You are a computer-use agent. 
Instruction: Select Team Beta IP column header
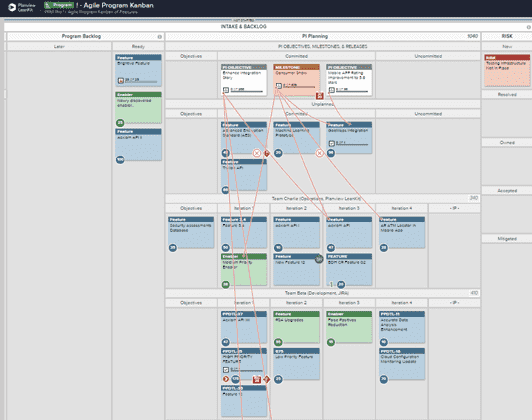454,303
